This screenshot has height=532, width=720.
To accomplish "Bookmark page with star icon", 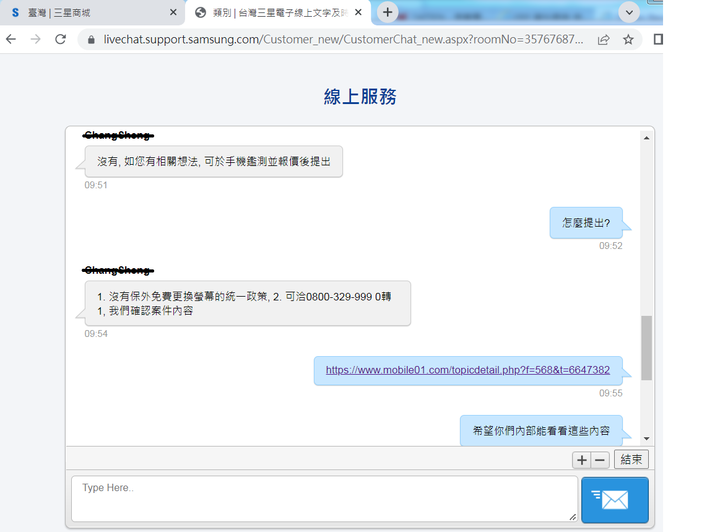I will (x=628, y=40).
